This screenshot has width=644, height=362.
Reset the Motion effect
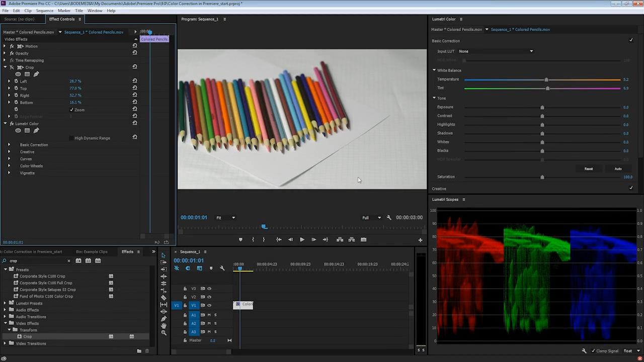coord(134,46)
